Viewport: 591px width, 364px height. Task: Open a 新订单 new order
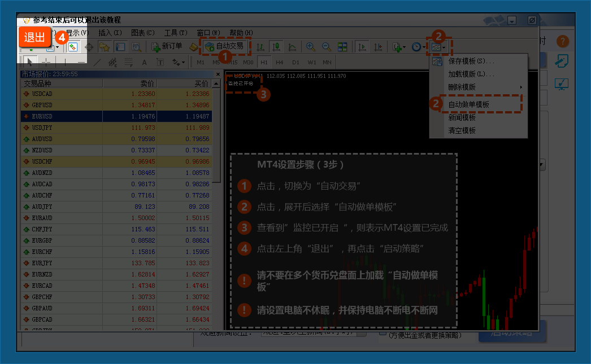167,46
